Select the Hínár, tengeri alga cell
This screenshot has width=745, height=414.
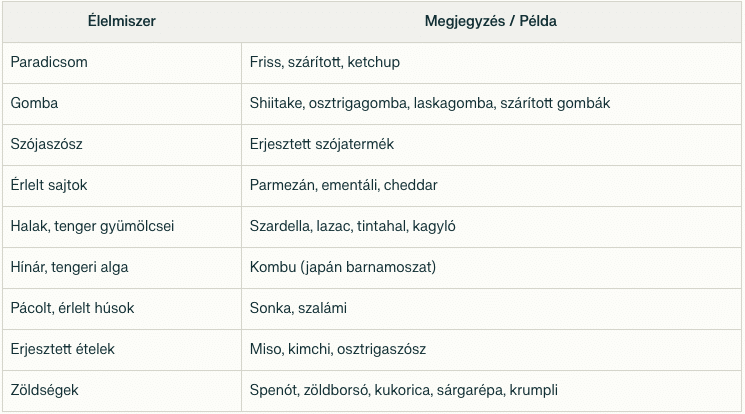pos(122,268)
